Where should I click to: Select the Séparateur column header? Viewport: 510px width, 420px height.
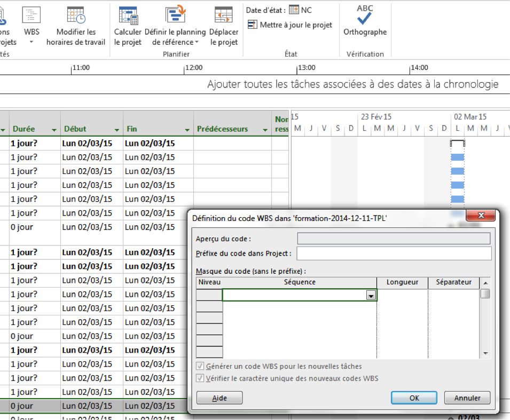[x=454, y=282]
